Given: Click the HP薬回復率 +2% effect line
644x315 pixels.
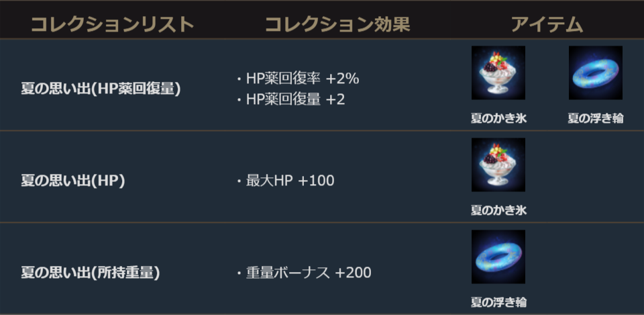Looking at the screenshot, I should [302, 79].
